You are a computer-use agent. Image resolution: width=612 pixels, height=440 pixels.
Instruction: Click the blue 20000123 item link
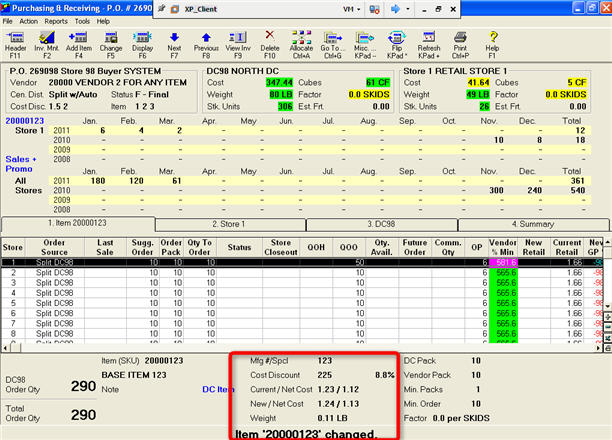(23, 119)
